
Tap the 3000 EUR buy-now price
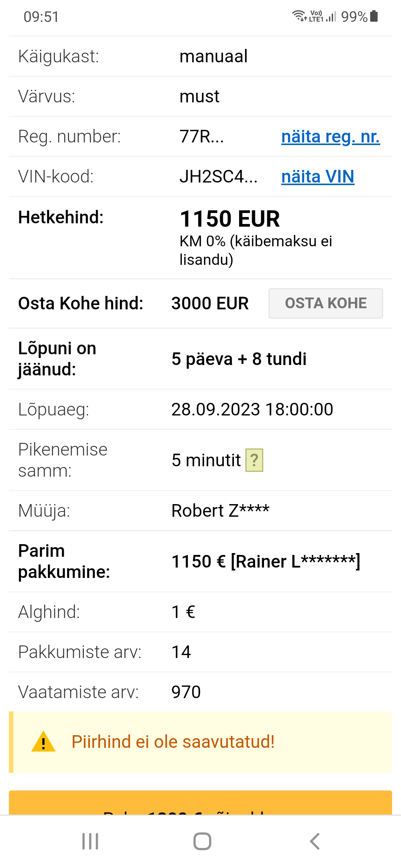click(210, 303)
